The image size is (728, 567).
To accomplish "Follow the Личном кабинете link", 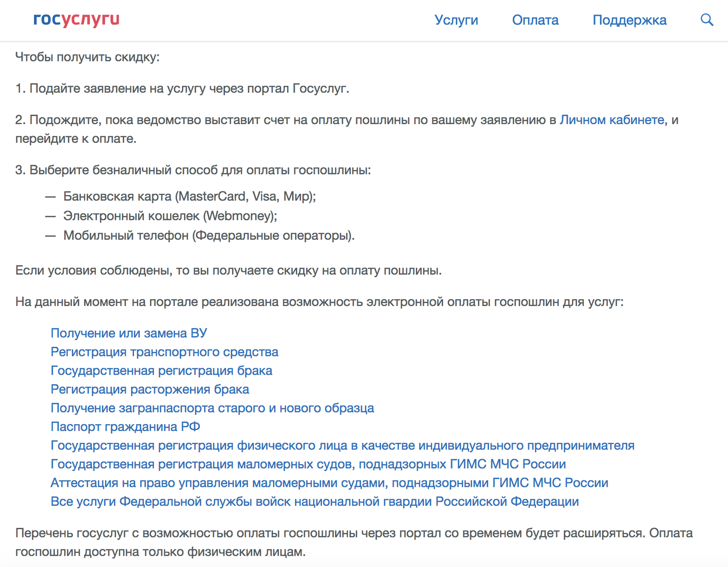I will pos(612,120).
